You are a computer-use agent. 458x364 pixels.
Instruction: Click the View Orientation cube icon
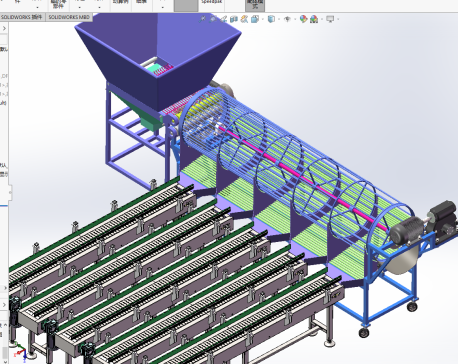coord(255,19)
